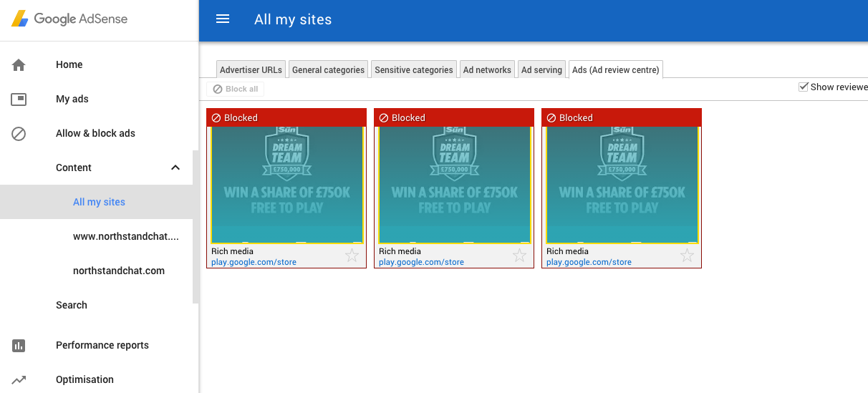This screenshot has width=868, height=393.
Task: Select the Home house icon
Action: 19,64
